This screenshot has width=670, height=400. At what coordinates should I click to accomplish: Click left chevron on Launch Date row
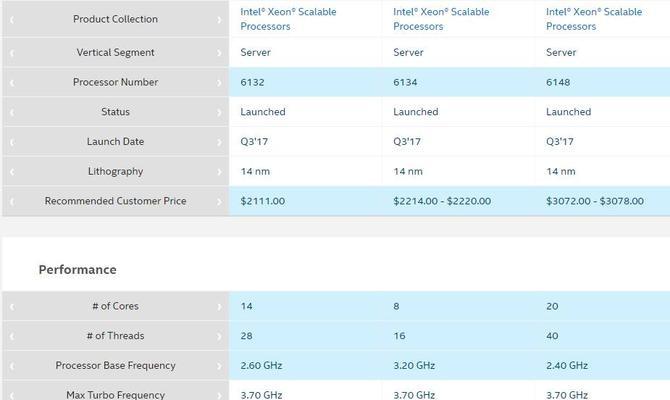click(x=12, y=142)
